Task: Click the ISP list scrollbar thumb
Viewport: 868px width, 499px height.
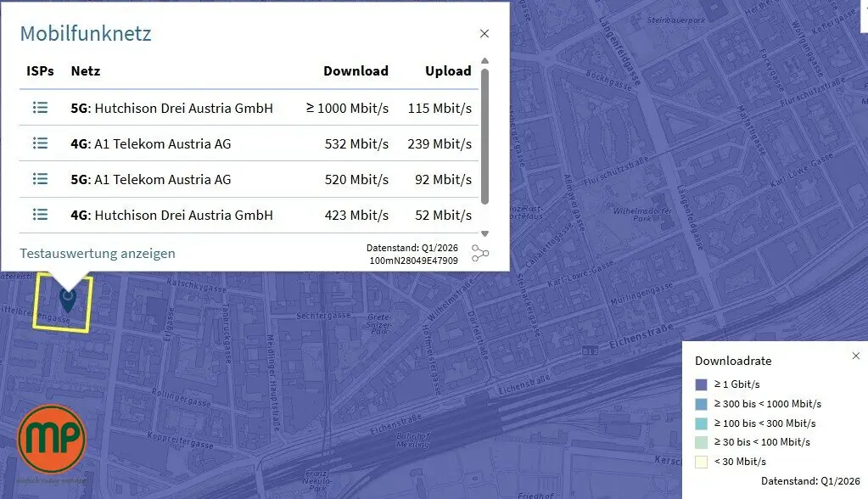Action: (485, 137)
